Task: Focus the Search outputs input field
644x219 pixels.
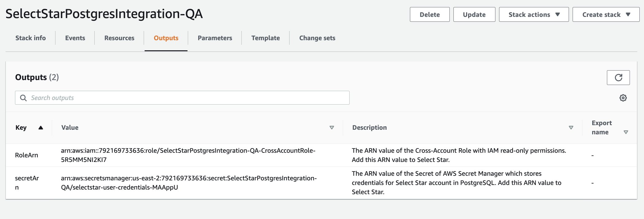Action: (182, 98)
